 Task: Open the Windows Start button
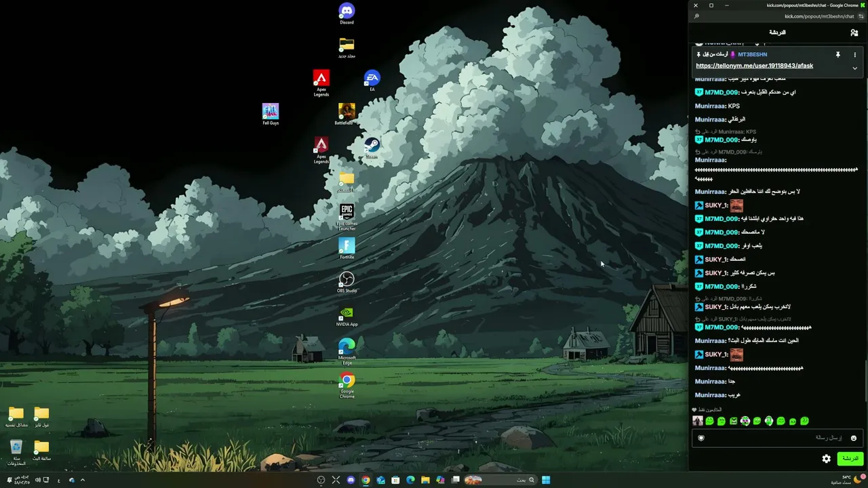click(x=546, y=480)
